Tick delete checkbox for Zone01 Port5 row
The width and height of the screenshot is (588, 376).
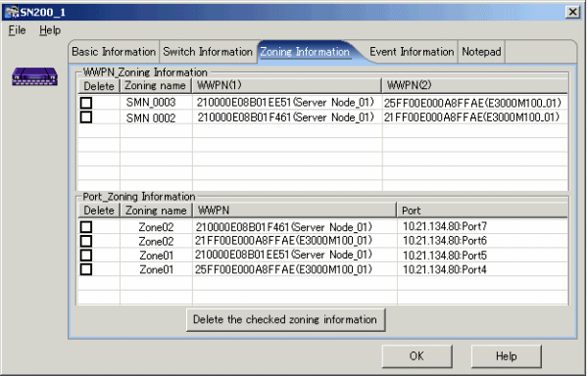pyautogui.click(x=86, y=255)
